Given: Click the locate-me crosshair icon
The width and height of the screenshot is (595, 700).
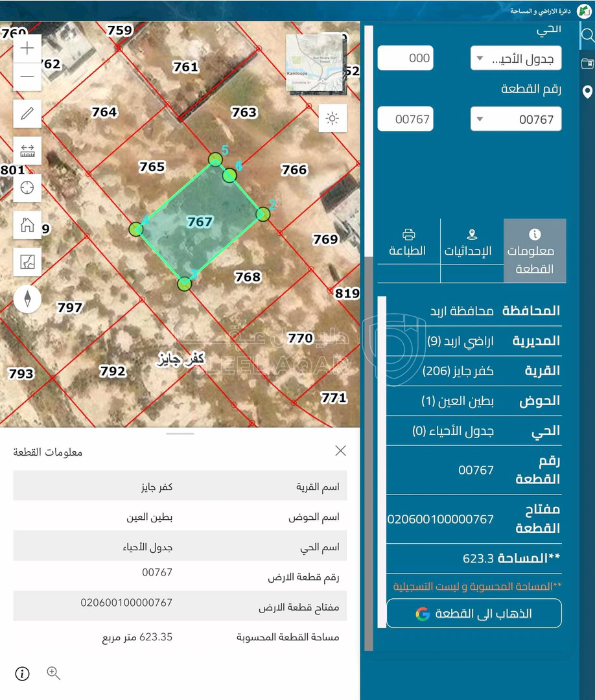Looking at the screenshot, I should [27, 187].
